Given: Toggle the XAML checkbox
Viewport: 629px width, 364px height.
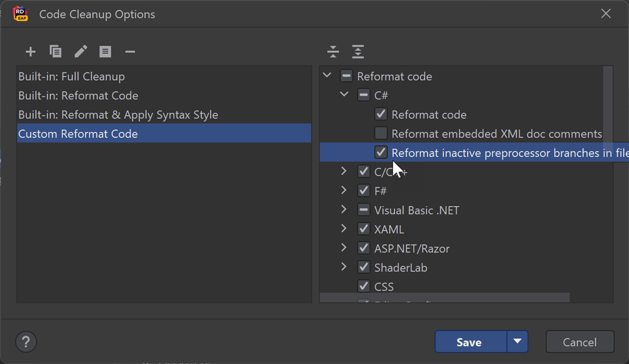Looking at the screenshot, I should [364, 229].
